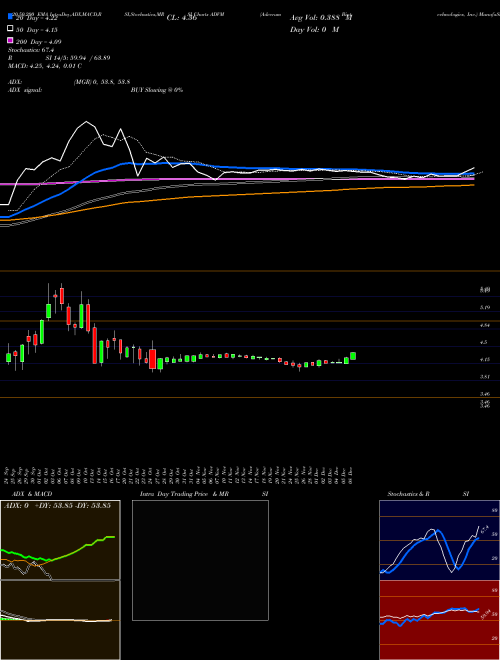Click the 67.4 Stochastics value annotation
Screen dimensions: 500x660
coord(484,530)
